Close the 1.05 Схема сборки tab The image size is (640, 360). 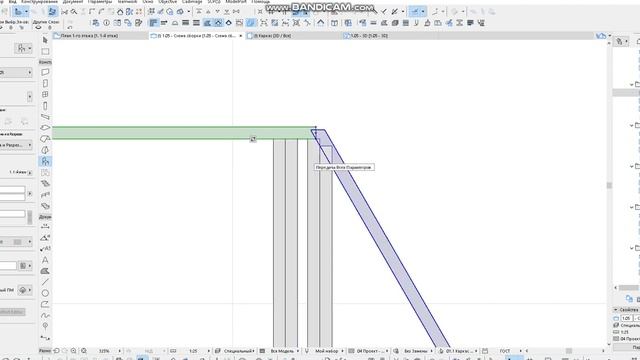pyautogui.click(x=240, y=36)
